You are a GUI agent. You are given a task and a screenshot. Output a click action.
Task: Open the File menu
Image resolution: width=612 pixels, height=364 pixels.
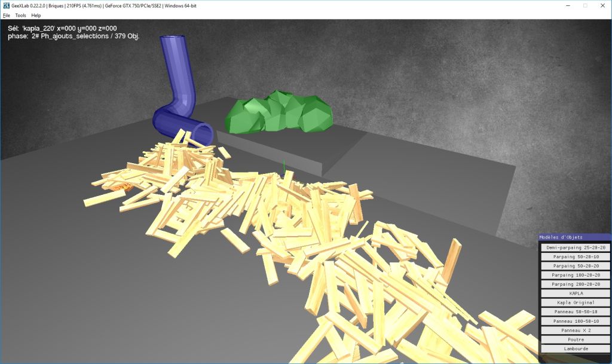coord(6,15)
